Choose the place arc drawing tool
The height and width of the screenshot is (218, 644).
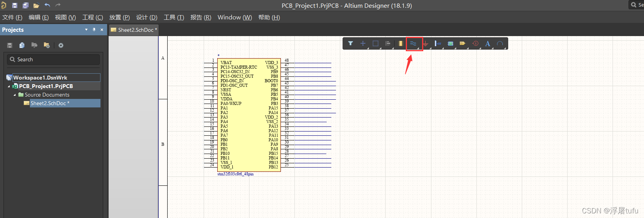coord(500,43)
